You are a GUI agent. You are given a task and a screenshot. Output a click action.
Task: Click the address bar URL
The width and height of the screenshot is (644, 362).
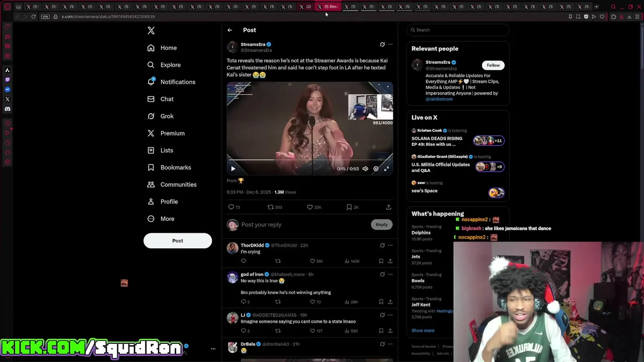(x=108, y=17)
